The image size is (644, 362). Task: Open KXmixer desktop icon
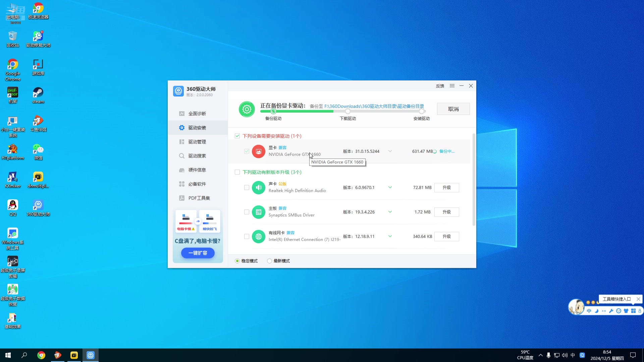[13, 180]
